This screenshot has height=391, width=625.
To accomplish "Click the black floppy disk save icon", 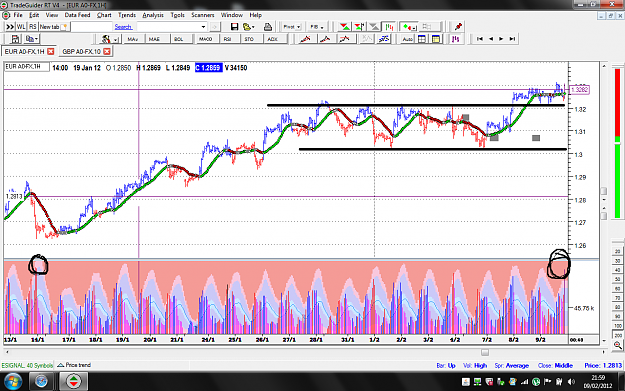I will tap(234, 27).
